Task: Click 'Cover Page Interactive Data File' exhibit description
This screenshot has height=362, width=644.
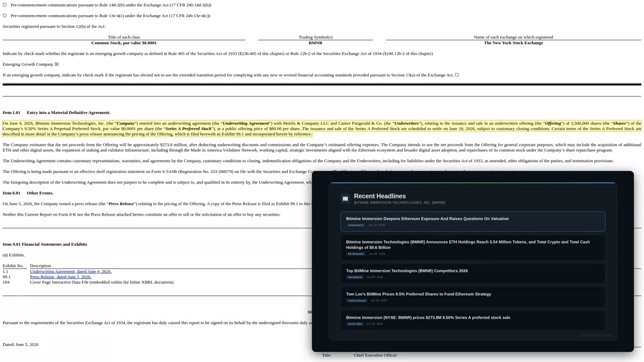Action: (102, 282)
